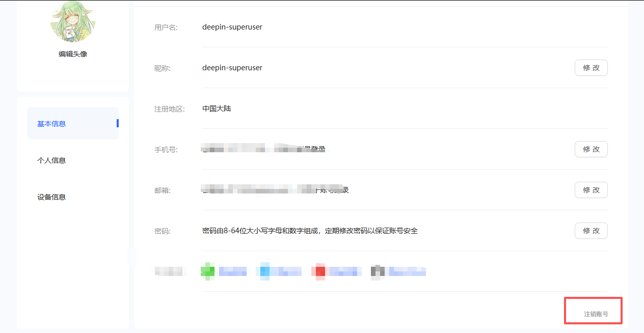Open 设备信息 from the sidebar
644x333 pixels.
pyautogui.click(x=51, y=197)
